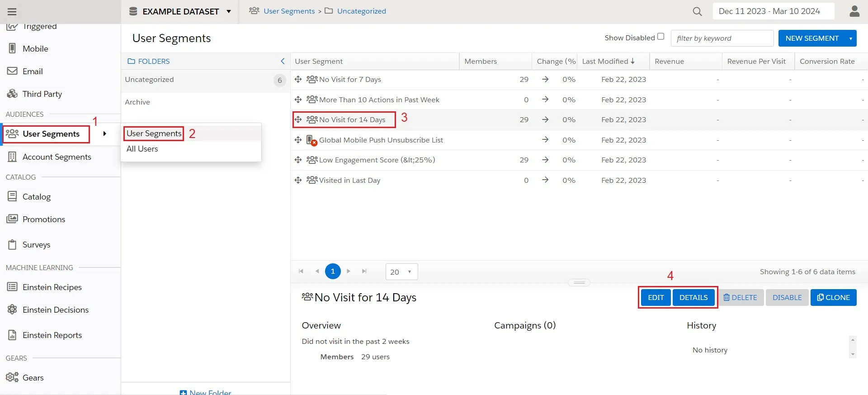Click drag handle for No Visit for 7 Days
The height and width of the screenshot is (395, 868).
(298, 80)
